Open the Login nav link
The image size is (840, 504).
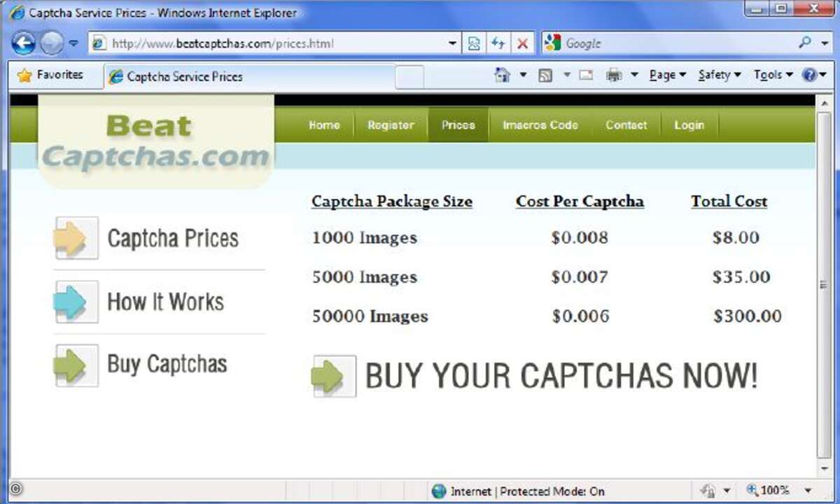689,125
